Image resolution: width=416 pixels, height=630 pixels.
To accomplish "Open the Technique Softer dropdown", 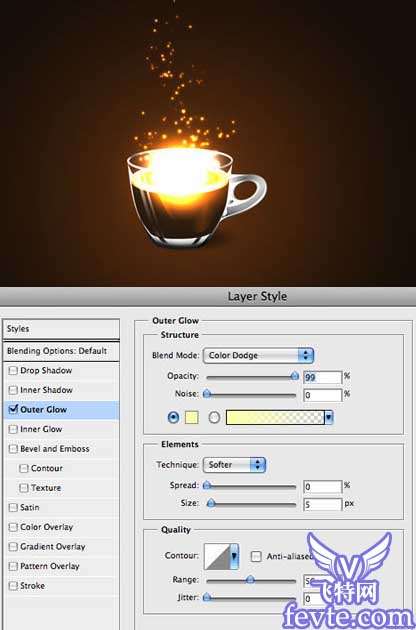I will 234,465.
